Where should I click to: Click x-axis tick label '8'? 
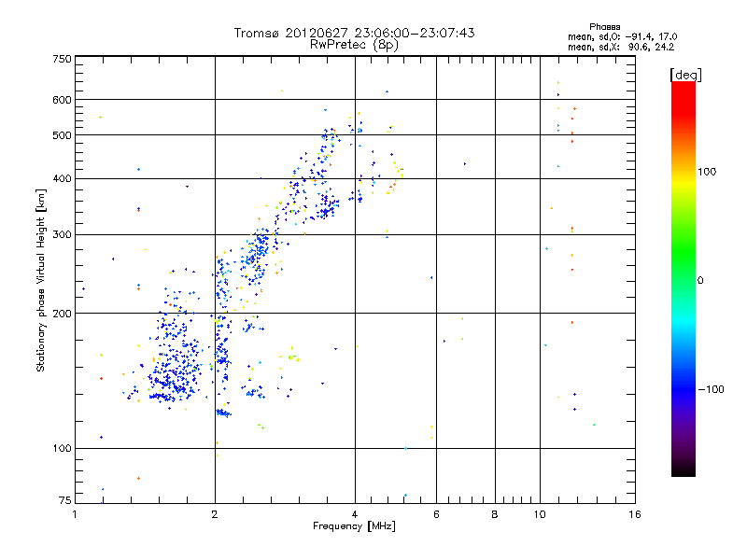click(x=495, y=514)
